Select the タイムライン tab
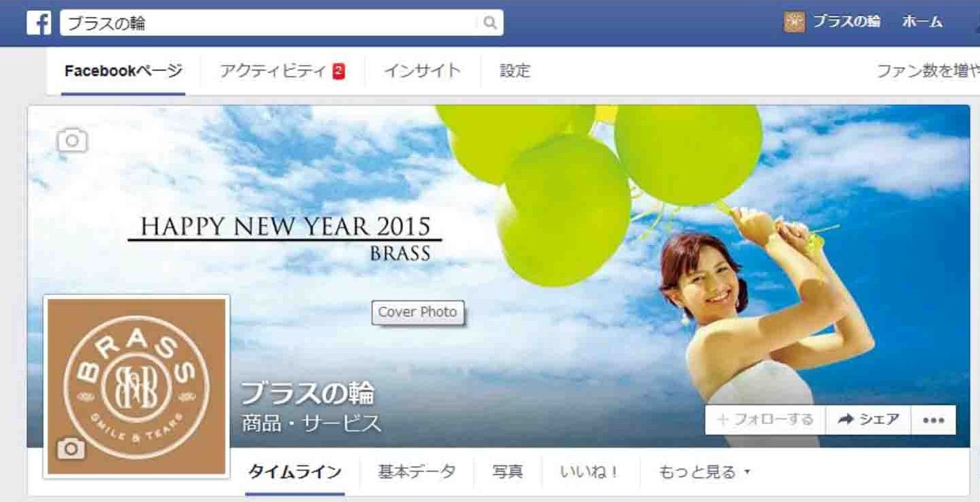980x502 pixels. click(295, 472)
